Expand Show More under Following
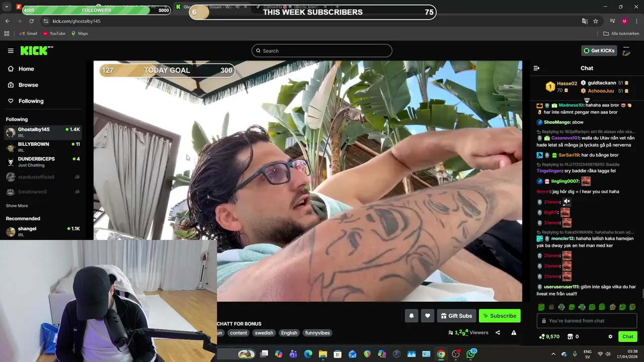The image size is (644, 362). [17, 206]
